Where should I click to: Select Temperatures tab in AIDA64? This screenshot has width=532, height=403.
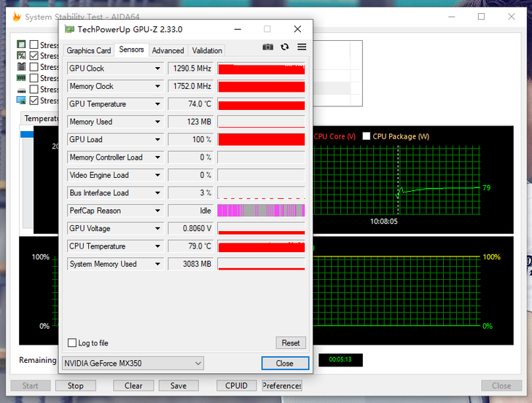point(39,119)
